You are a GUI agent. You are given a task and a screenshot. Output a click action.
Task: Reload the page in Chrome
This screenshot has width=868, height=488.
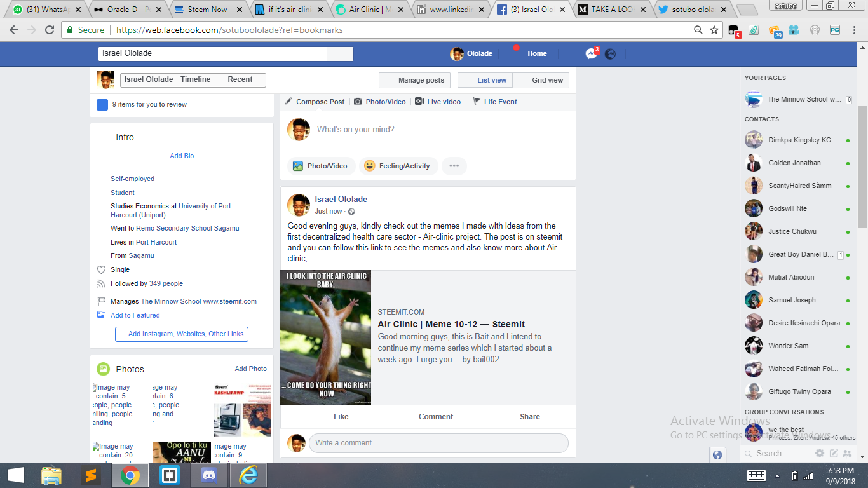pyautogui.click(x=50, y=30)
